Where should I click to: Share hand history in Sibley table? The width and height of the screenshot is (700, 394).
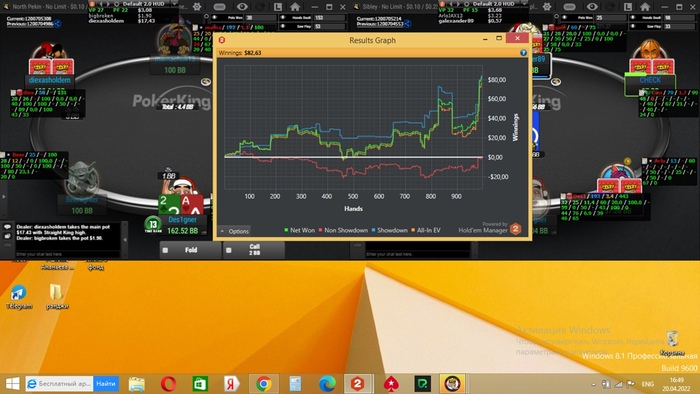408,24
